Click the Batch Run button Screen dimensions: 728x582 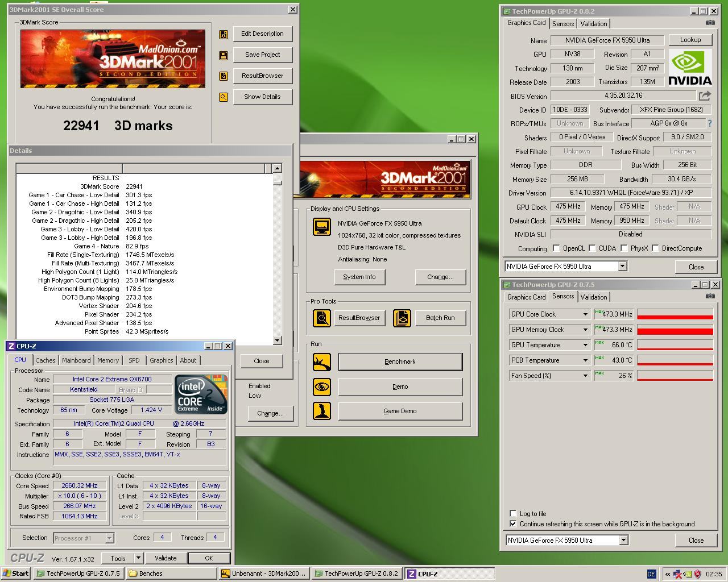pyautogui.click(x=440, y=318)
